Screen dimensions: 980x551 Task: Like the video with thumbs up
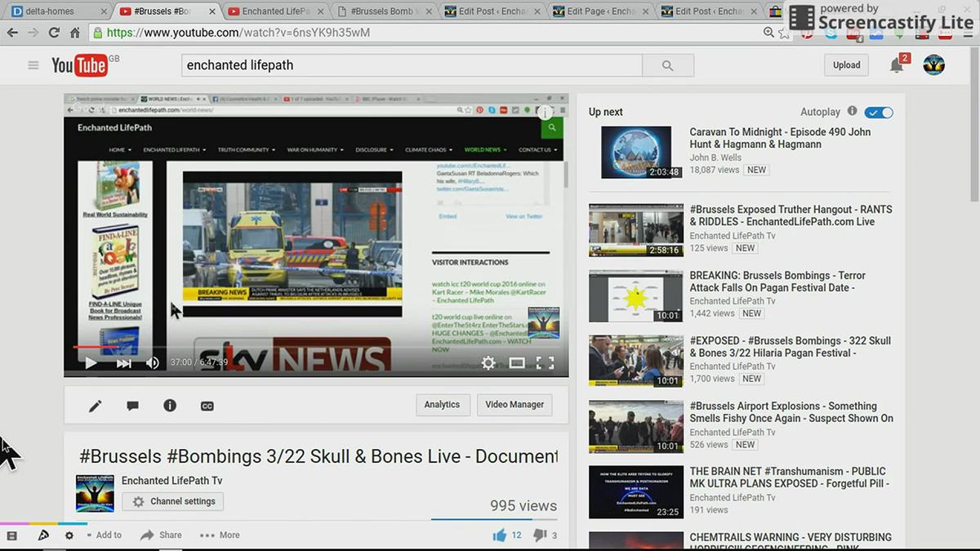499,535
